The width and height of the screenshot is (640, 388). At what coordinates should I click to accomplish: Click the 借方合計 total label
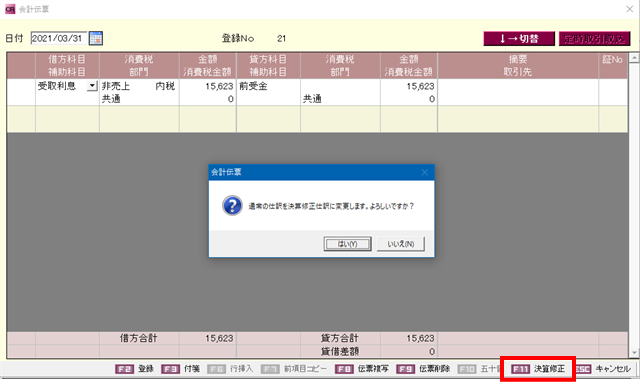[138, 338]
